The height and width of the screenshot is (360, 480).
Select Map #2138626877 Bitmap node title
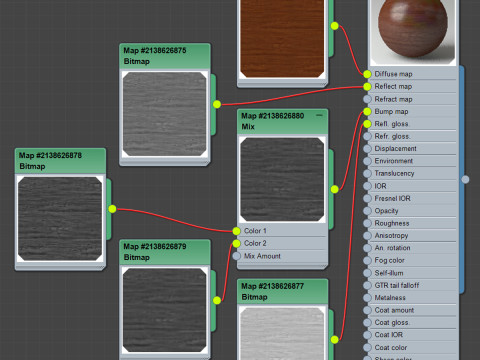[283, 291]
